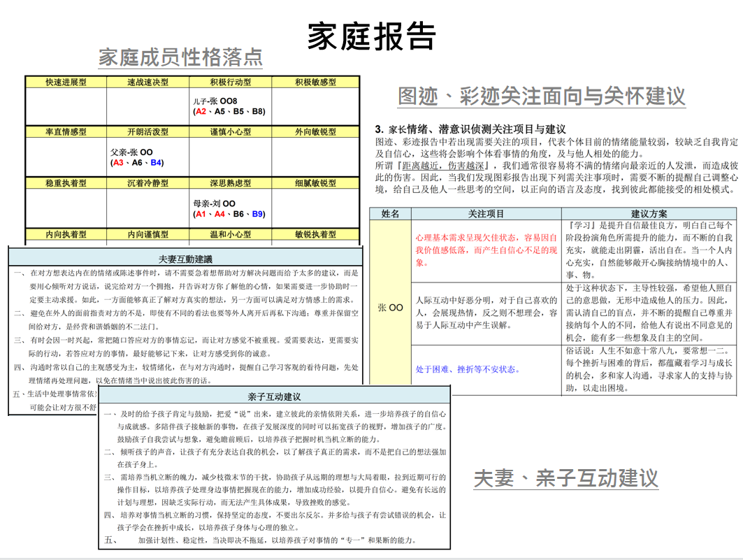Click the table header 内向谨慎型
Viewport: 743px width, 560px height.
coord(148,234)
